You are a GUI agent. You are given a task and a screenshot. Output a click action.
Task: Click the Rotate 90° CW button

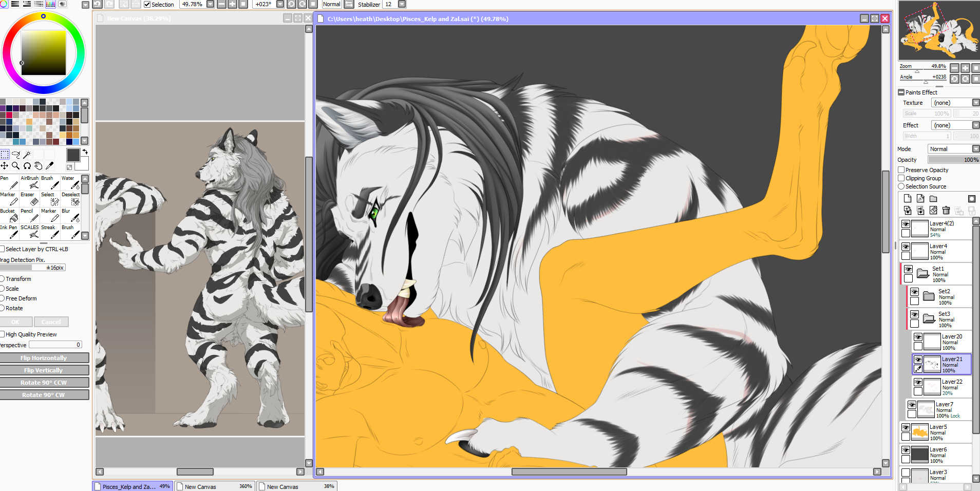(44, 395)
